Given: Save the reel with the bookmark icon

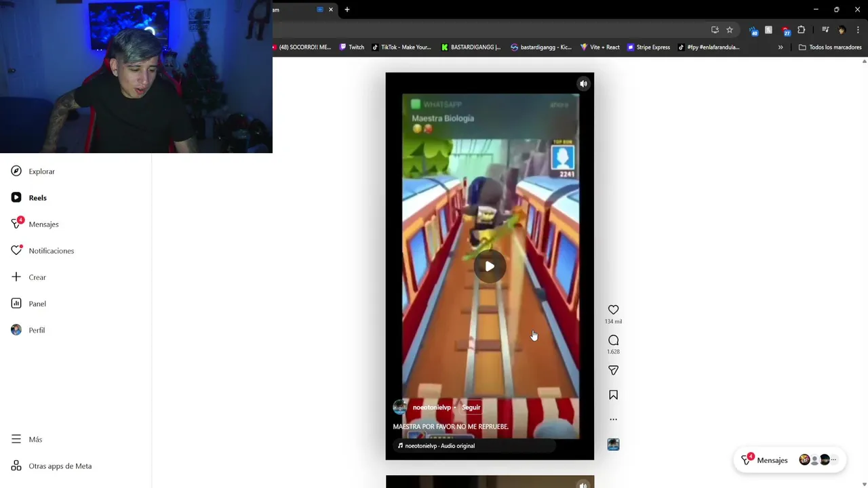Looking at the screenshot, I should click(613, 394).
